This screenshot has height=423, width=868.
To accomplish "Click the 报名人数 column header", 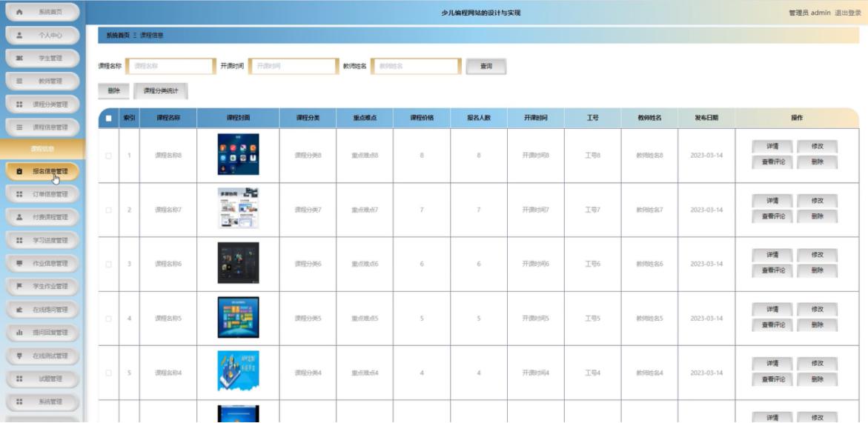I will coord(479,119).
